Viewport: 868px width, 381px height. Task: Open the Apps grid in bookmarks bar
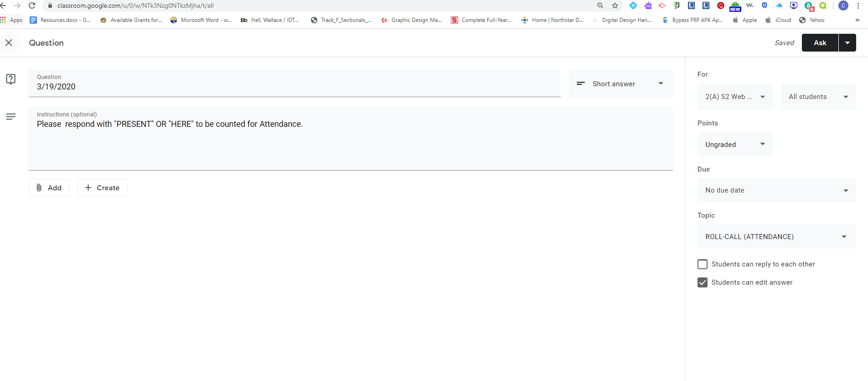pyautogui.click(x=11, y=20)
